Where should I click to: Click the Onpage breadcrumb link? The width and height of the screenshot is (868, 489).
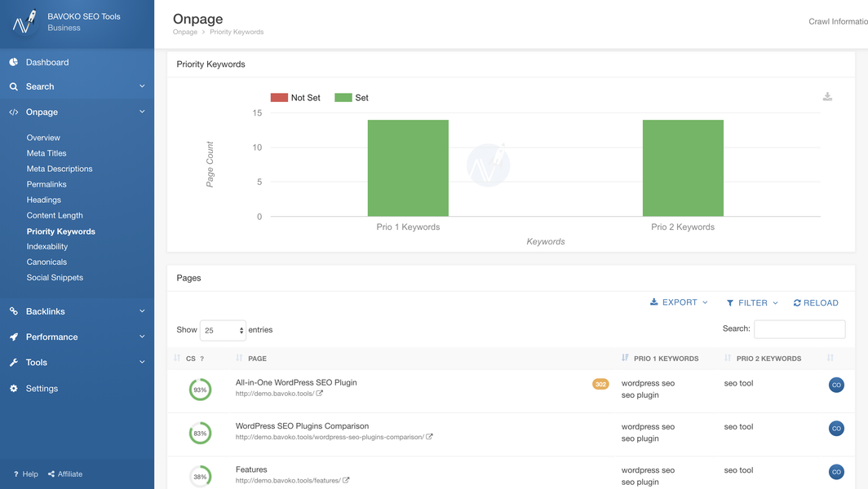point(185,32)
